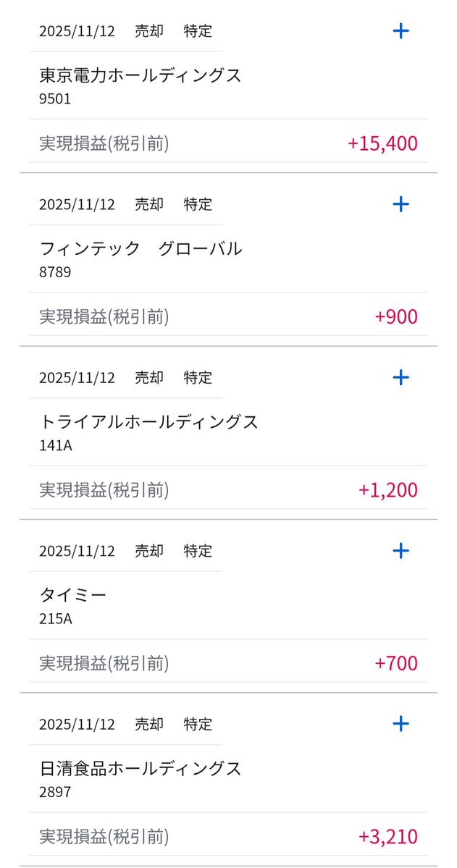
Task: Select 東京電力ホールディングス stock name
Action: pyautogui.click(x=141, y=75)
